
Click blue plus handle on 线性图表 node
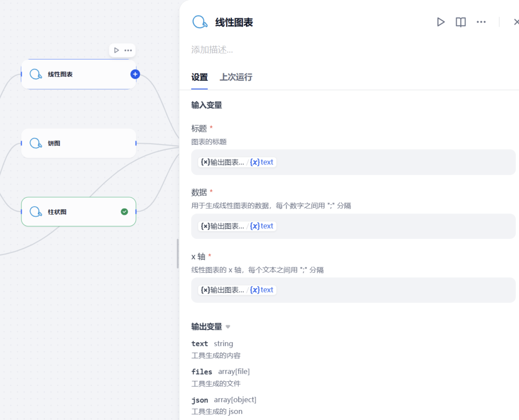pos(135,74)
